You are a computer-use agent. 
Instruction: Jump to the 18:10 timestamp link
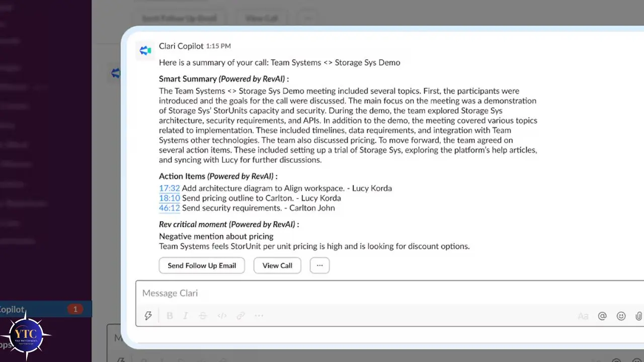[170, 198]
